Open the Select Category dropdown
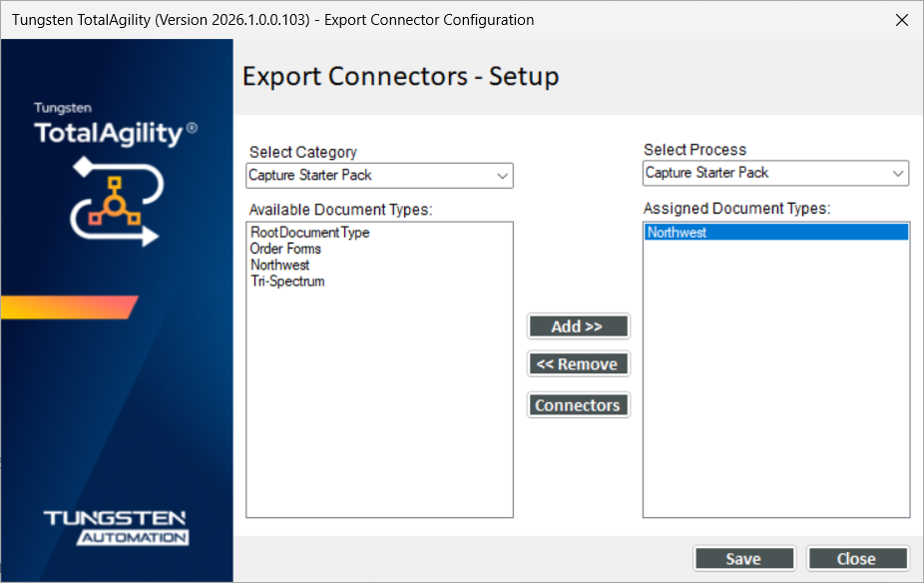The image size is (924, 583). pos(379,175)
